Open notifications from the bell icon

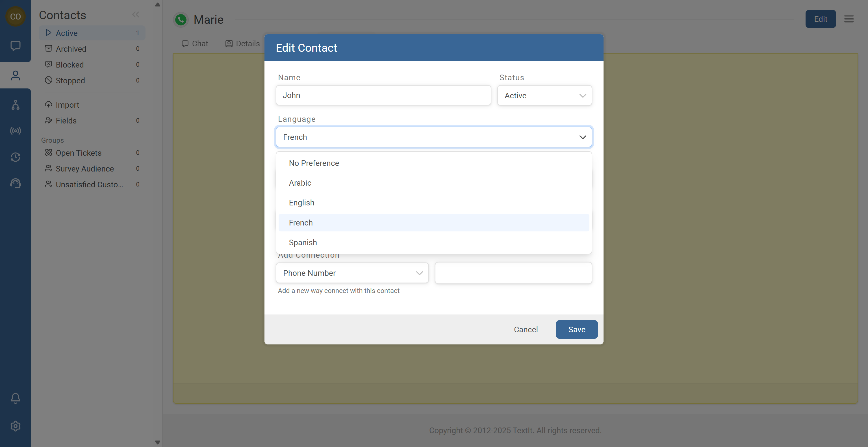click(x=16, y=398)
